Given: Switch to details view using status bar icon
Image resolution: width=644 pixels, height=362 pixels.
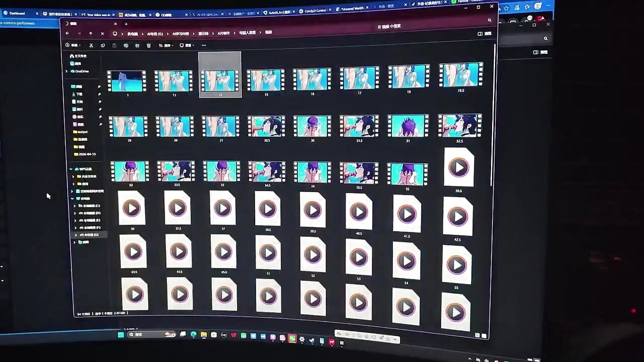Looking at the screenshot, I should tap(477, 335).
